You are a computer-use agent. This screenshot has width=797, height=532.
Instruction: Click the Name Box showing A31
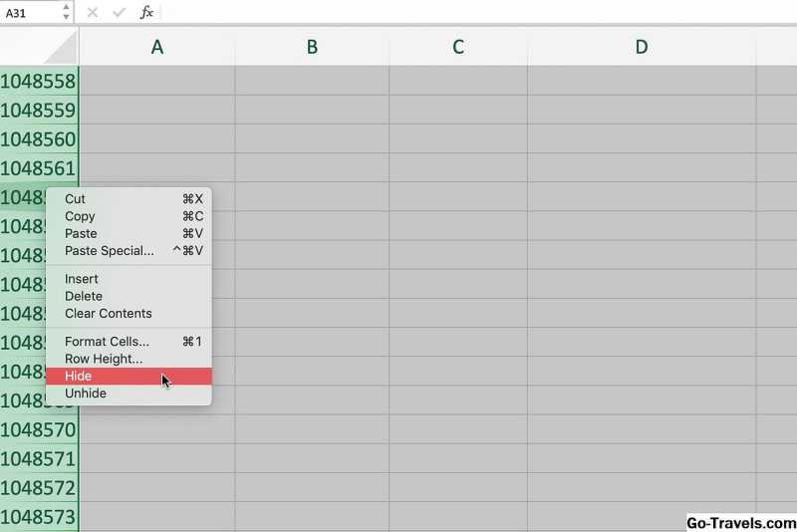tap(28, 12)
